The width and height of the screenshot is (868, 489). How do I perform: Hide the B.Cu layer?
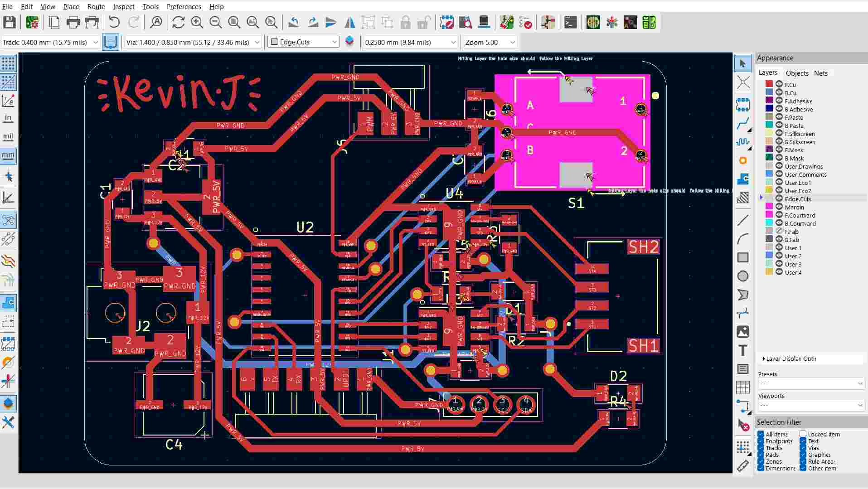click(779, 92)
